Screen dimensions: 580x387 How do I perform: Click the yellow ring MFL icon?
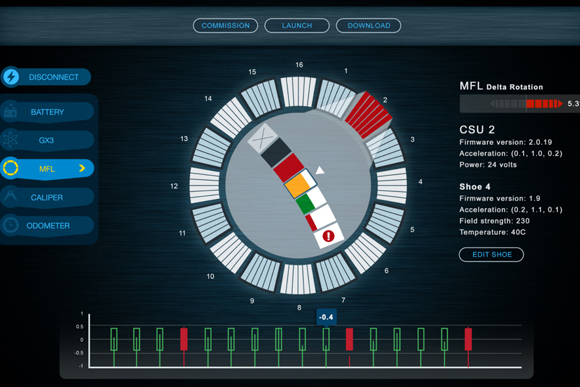[x=10, y=168]
